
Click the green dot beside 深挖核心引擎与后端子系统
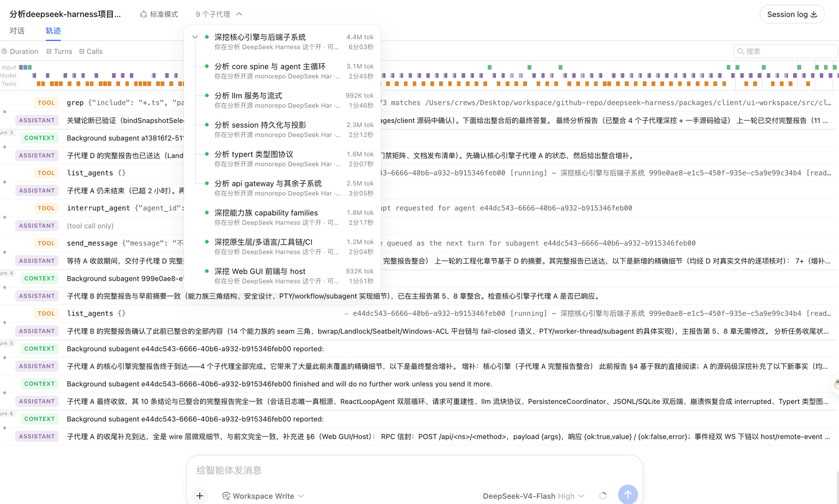207,37
